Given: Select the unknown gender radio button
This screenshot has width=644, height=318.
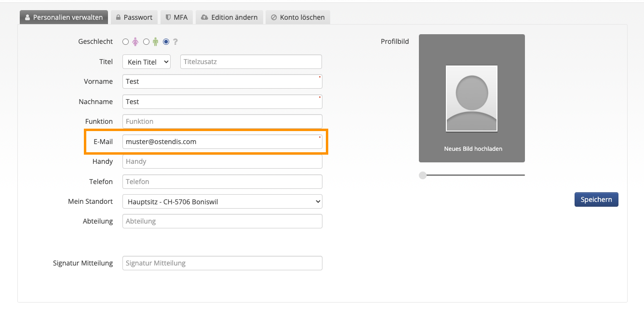Looking at the screenshot, I should [x=166, y=42].
